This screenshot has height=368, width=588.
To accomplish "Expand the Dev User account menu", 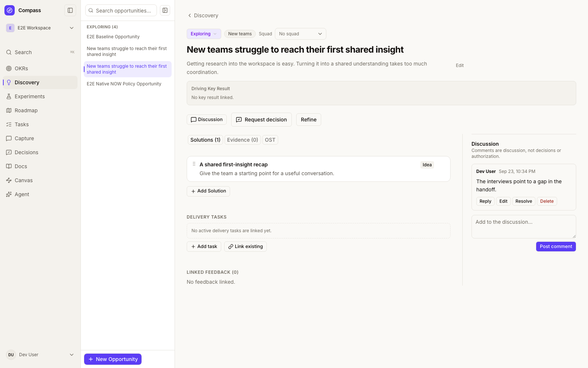I will [40, 355].
